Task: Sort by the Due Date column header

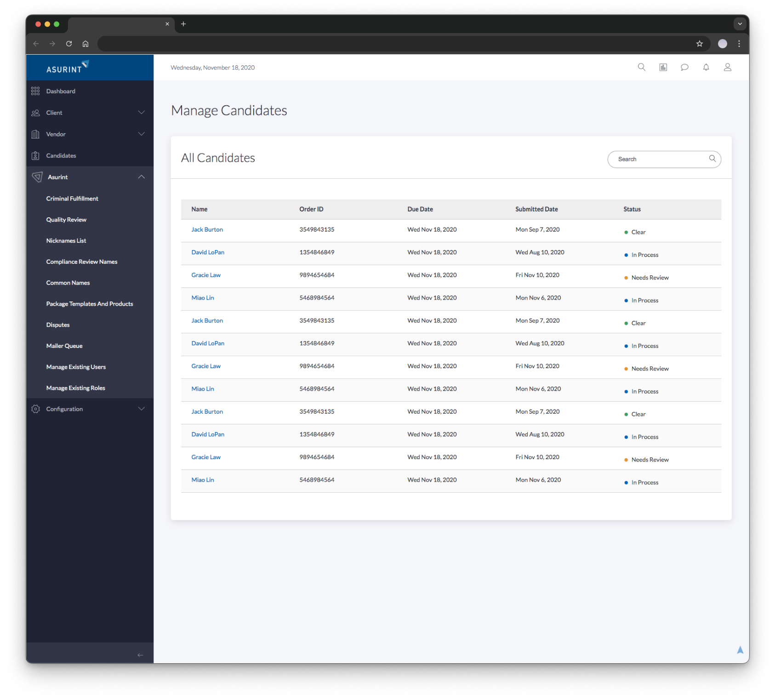Action: (x=420, y=209)
